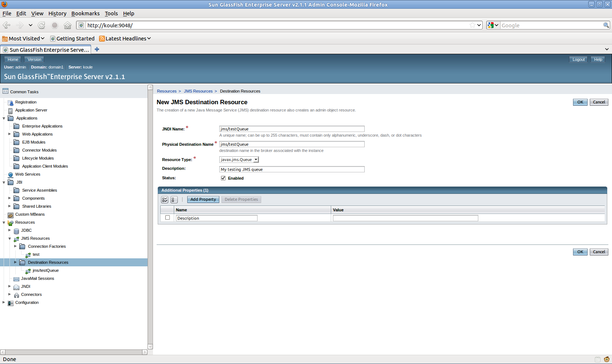Enable the Status checkbox
The image size is (612, 364).
223,178
